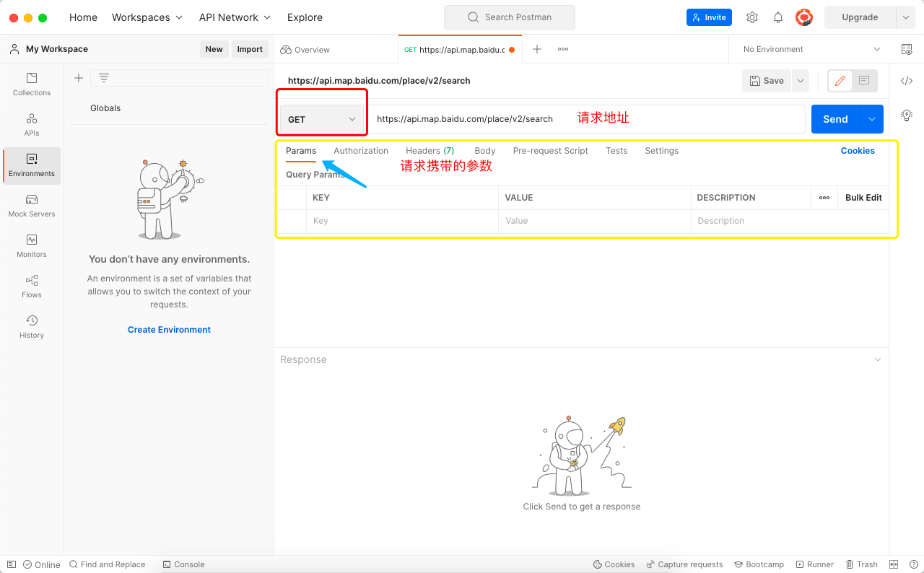The width and height of the screenshot is (924, 573).
Task: Open the settings gear icon
Action: pos(752,17)
